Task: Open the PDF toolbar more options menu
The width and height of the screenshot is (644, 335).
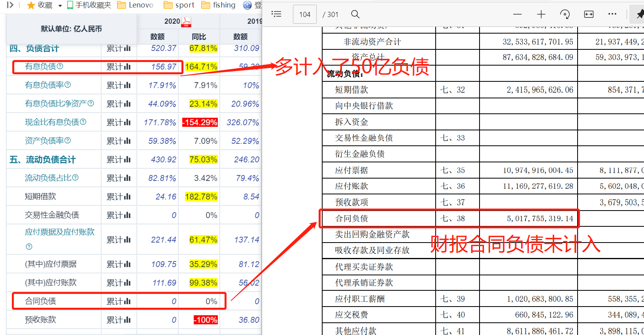Action: pyautogui.click(x=612, y=14)
